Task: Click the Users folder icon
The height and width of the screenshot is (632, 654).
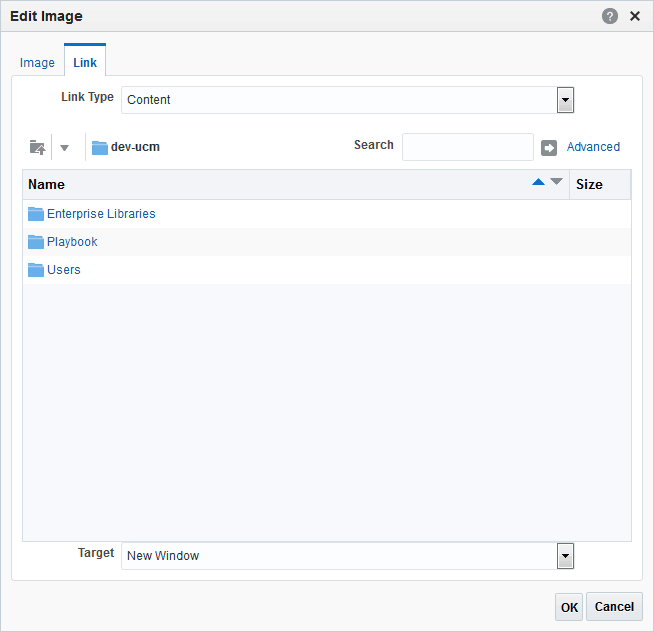Action: 36,270
